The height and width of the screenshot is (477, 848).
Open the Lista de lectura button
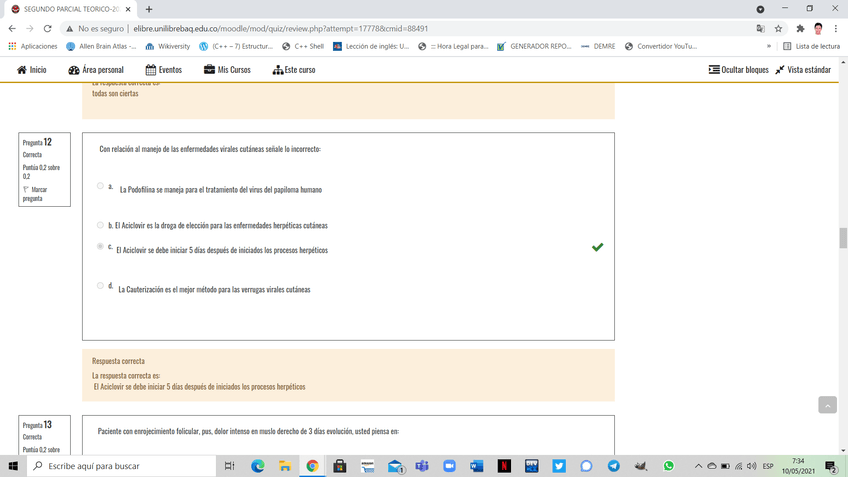pyautogui.click(x=812, y=47)
